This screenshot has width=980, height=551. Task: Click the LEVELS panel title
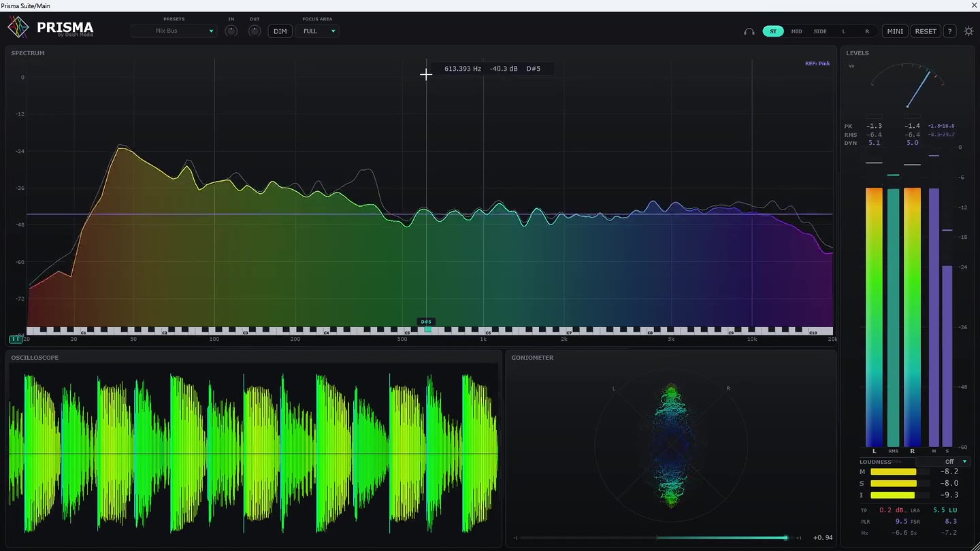point(857,53)
